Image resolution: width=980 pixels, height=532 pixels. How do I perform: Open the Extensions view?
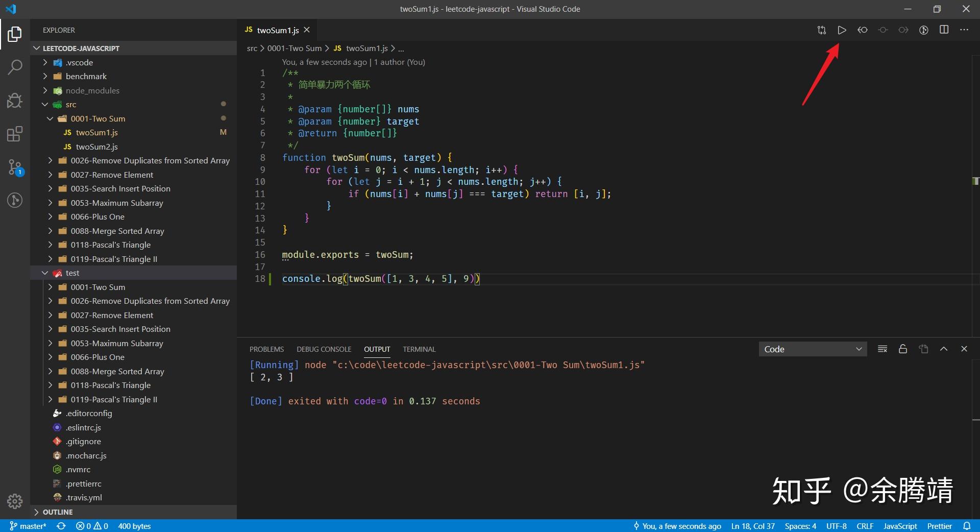(15, 134)
